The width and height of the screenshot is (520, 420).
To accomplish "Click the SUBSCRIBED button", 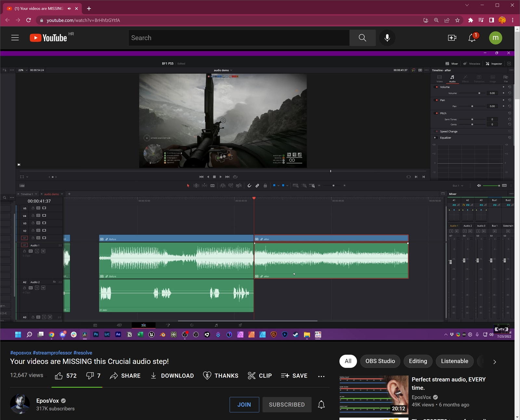I will [287, 405].
